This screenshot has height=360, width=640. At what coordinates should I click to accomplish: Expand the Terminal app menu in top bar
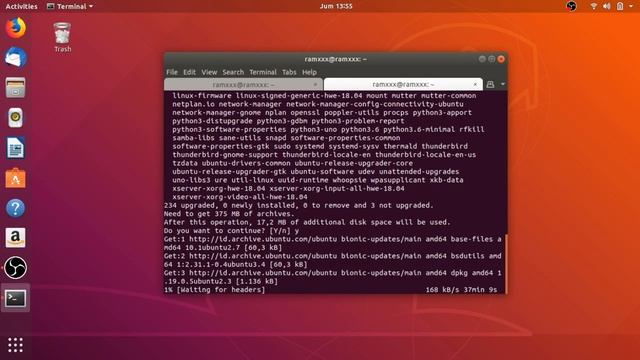pos(70,6)
